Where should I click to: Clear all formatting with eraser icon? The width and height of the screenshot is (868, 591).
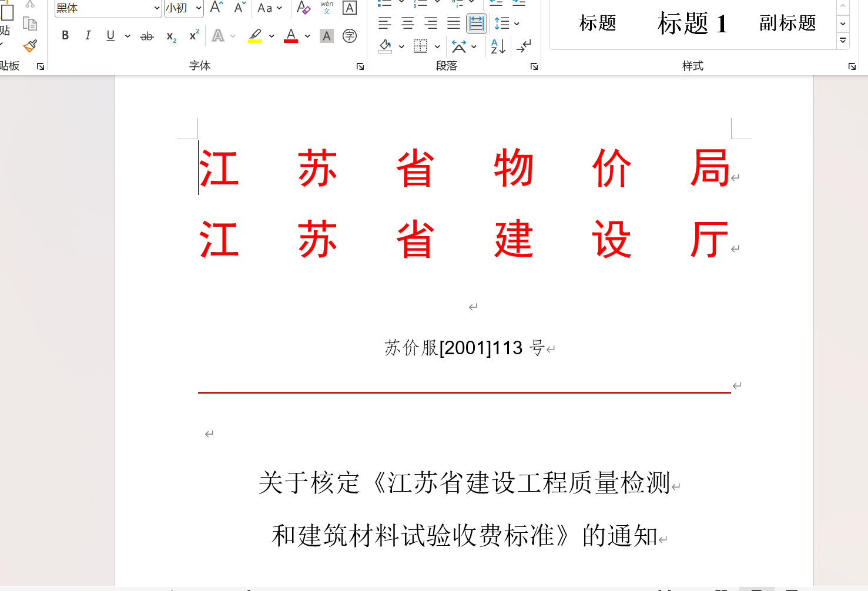coord(303,8)
